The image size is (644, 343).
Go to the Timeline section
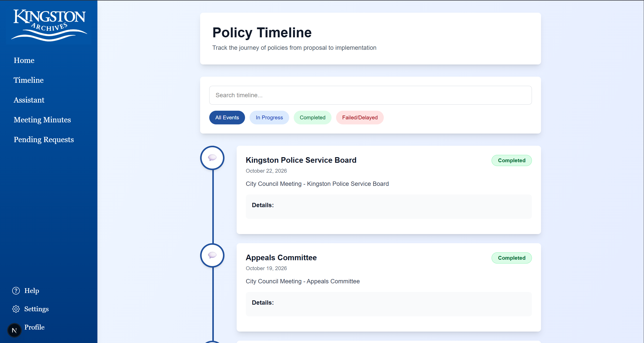pos(29,80)
